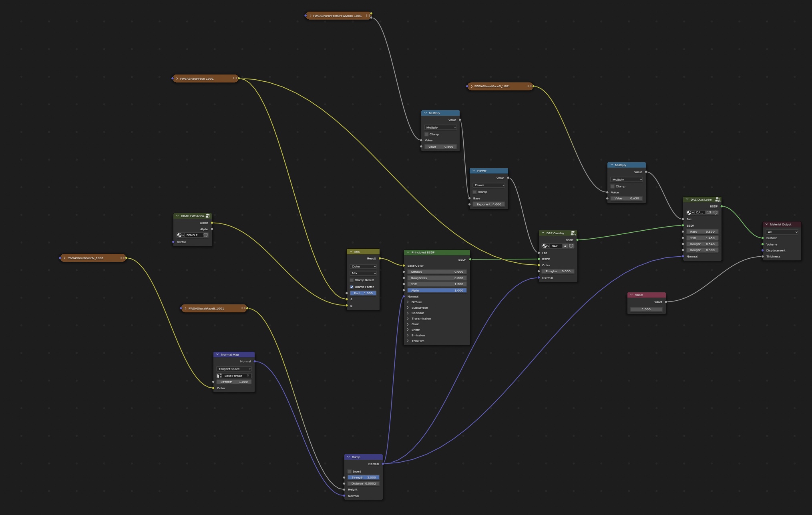Toggle fake user shield on DAZ Overlay

571,246
